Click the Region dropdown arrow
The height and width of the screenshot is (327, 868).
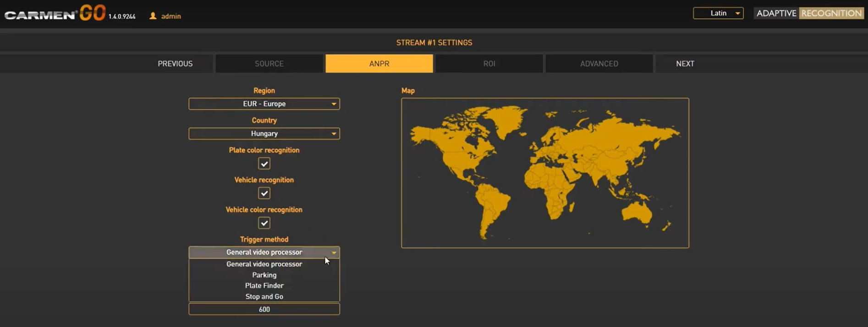[334, 104]
